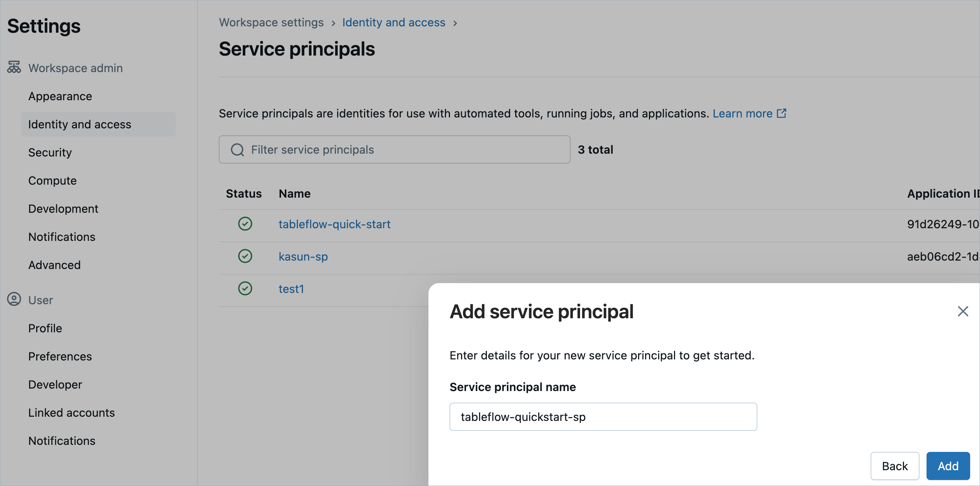The image size is (980, 486).
Task: Open the kasun-sp service principal link
Action: click(x=303, y=257)
